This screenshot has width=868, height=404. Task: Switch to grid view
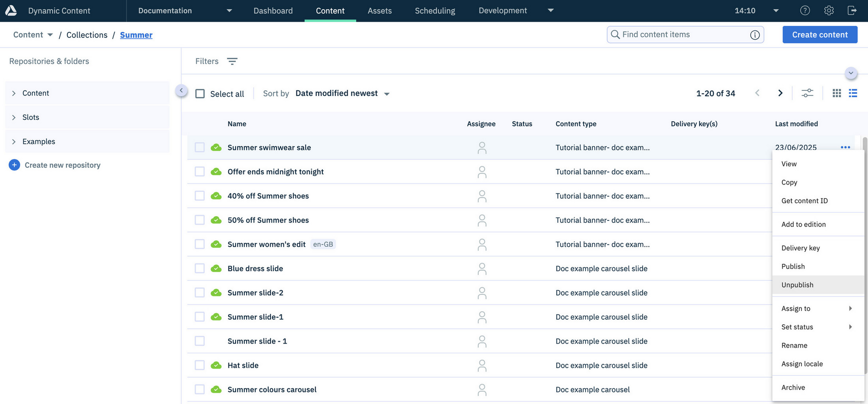(x=837, y=93)
